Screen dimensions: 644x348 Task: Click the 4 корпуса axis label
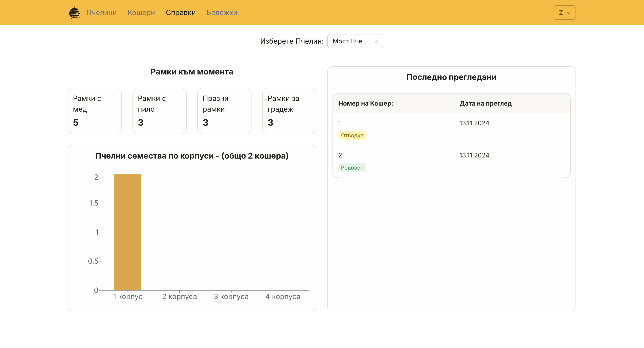coord(283,296)
